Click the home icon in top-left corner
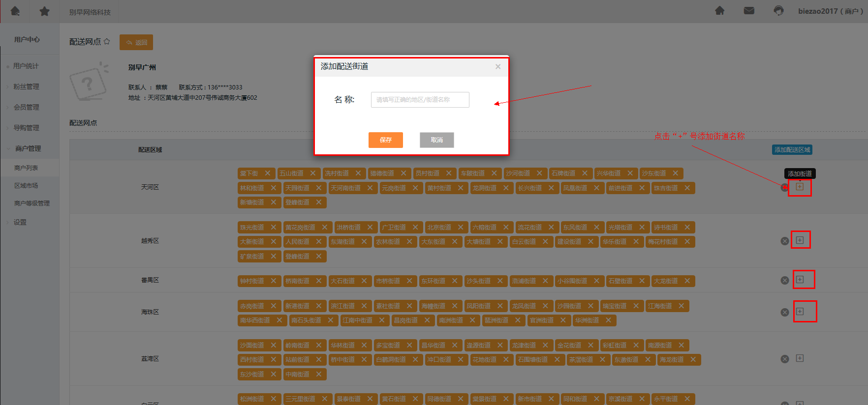Viewport: 868px width, 405px height. [x=15, y=11]
